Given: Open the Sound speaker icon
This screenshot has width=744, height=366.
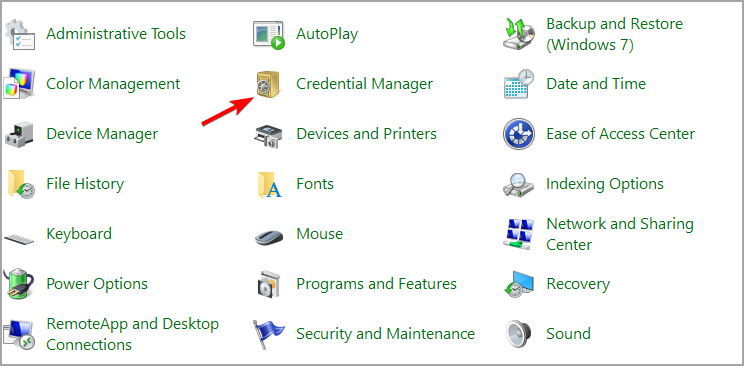Looking at the screenshot, I should point(519,334).
